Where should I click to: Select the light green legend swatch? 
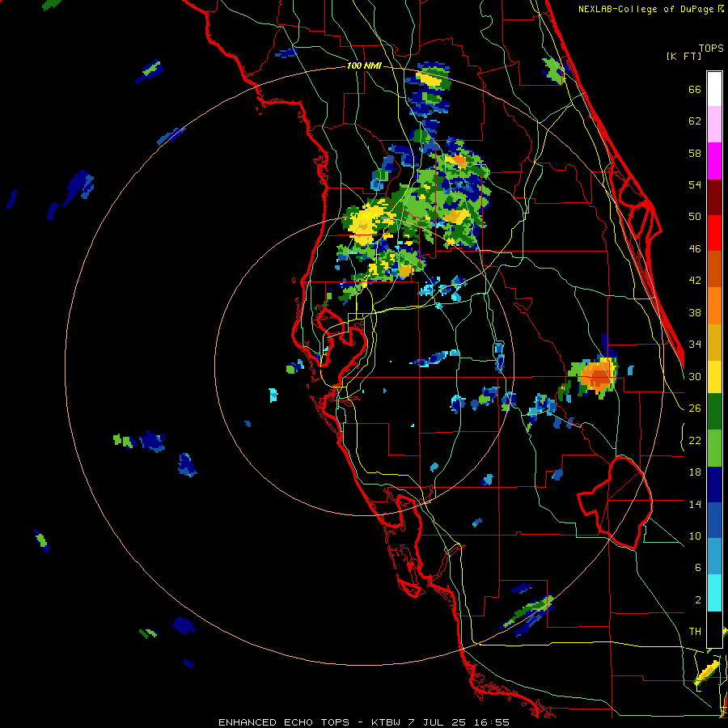pos(714,448)
